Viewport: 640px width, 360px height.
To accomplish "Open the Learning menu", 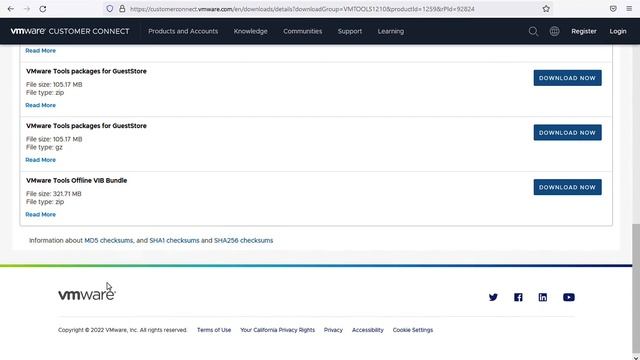I will [391, 31].
